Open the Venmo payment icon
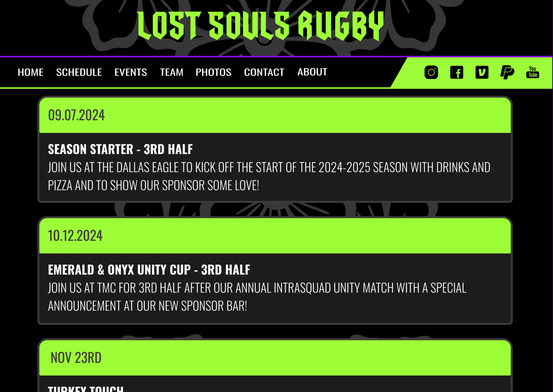 (x=482, y=73)
